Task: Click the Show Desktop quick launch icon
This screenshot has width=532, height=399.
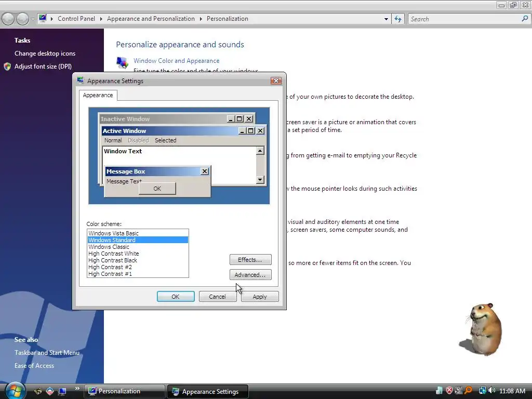Action: (x=62, y=391)
